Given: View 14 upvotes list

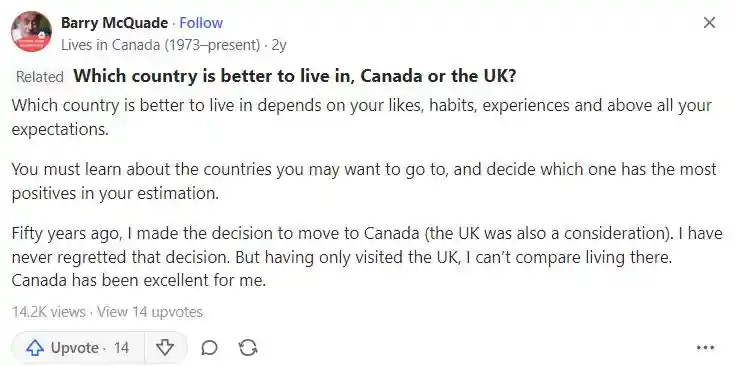Looking at the screenshot, I should (150, 312).
